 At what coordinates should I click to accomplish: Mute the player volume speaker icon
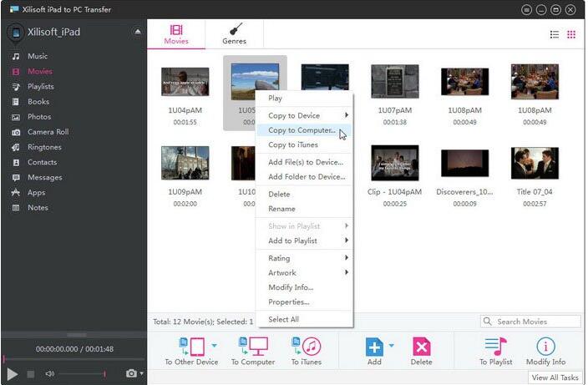pos(49,374)
